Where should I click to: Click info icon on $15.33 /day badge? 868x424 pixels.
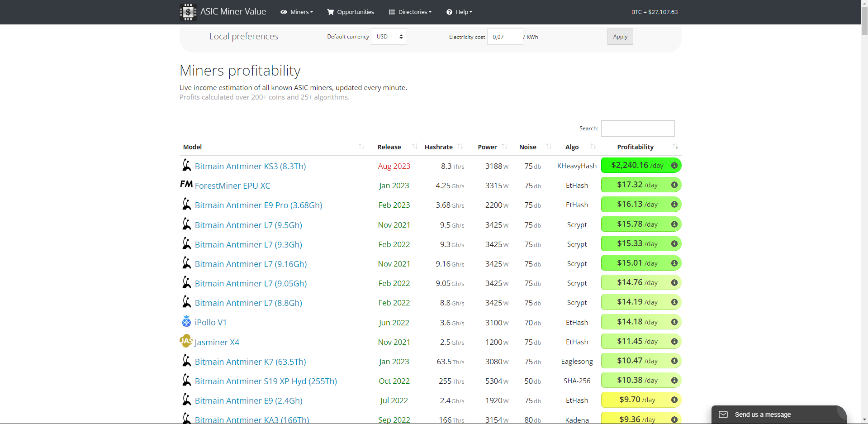coord(674,244)
